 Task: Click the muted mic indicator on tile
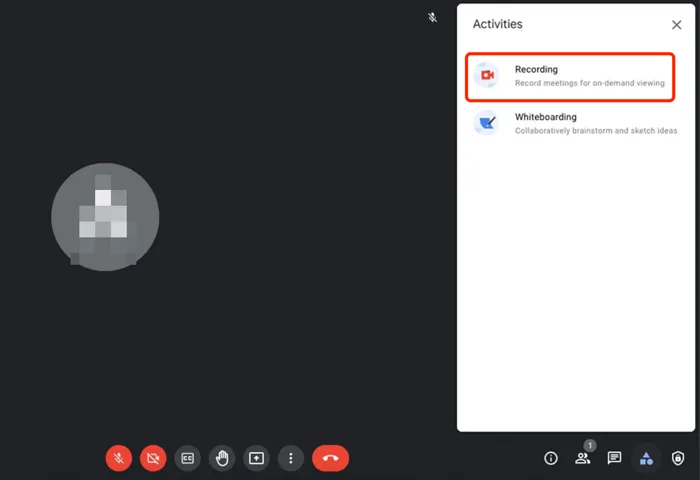(432, 17)
